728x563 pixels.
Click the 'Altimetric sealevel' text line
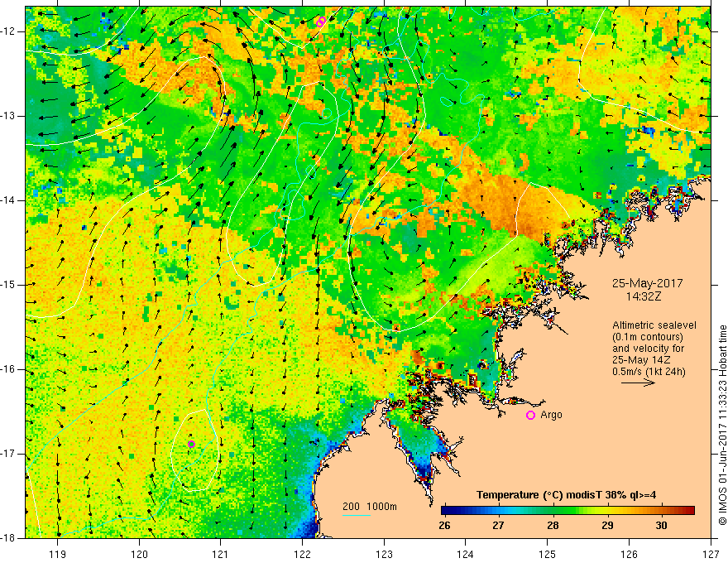[654, 325]
